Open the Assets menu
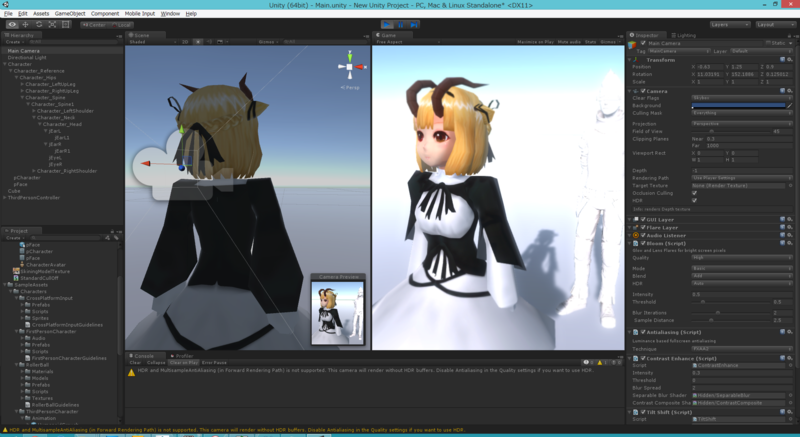The width and height of the screenshot is (800, 437). click(41, 14)
